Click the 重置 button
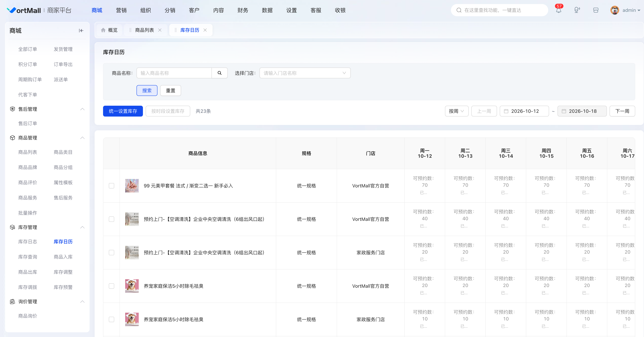 pos(170,90)
